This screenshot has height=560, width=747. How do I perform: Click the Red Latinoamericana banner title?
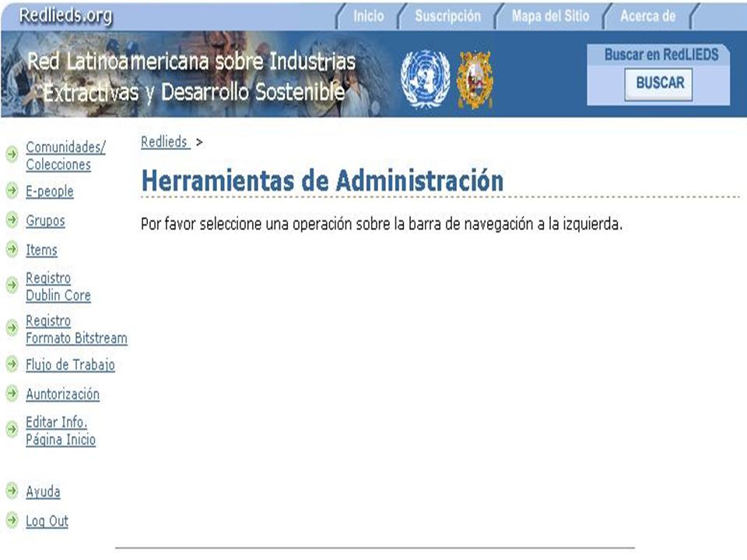click(191, 77)
